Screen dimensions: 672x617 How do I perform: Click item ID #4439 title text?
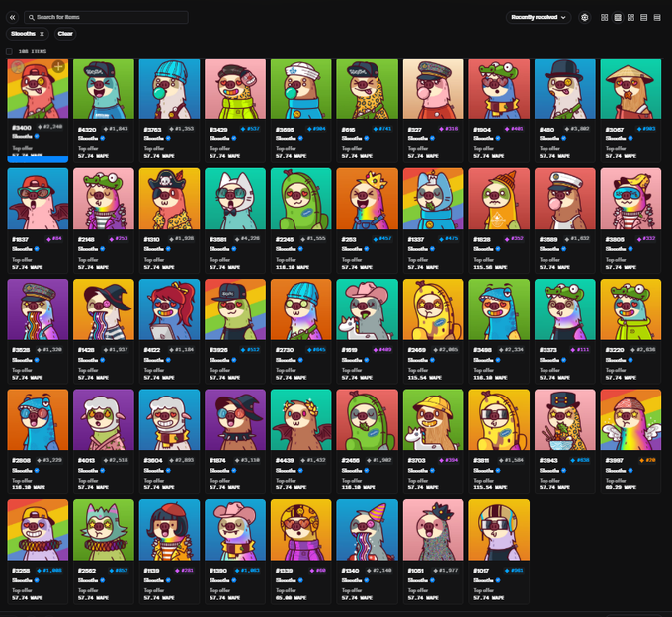(x=285, y=460)
